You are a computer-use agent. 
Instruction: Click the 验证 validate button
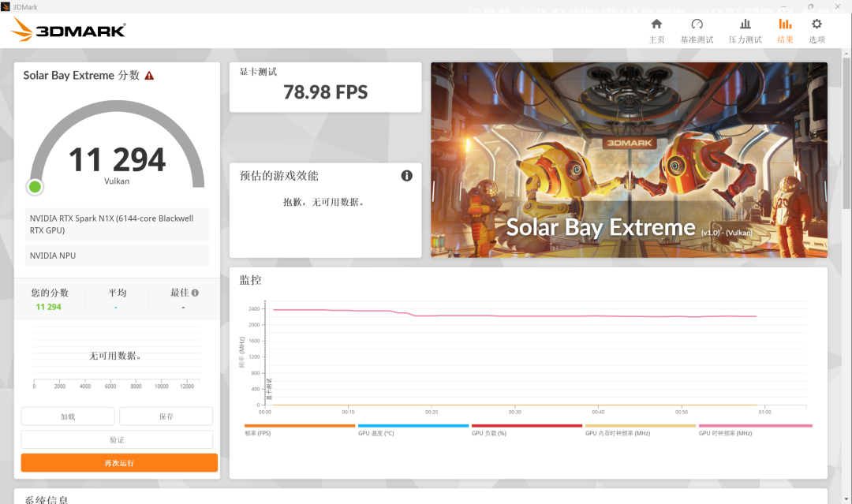tap(117, 440)
